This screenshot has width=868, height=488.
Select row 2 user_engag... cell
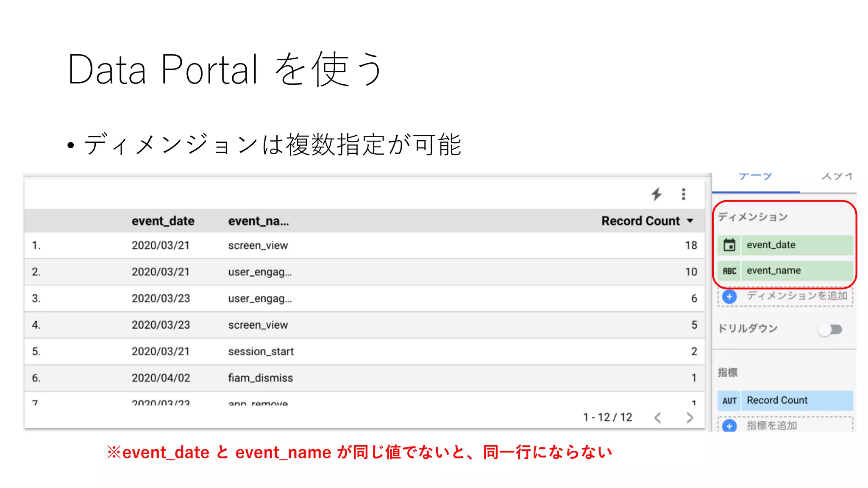[x=260, y=272]
